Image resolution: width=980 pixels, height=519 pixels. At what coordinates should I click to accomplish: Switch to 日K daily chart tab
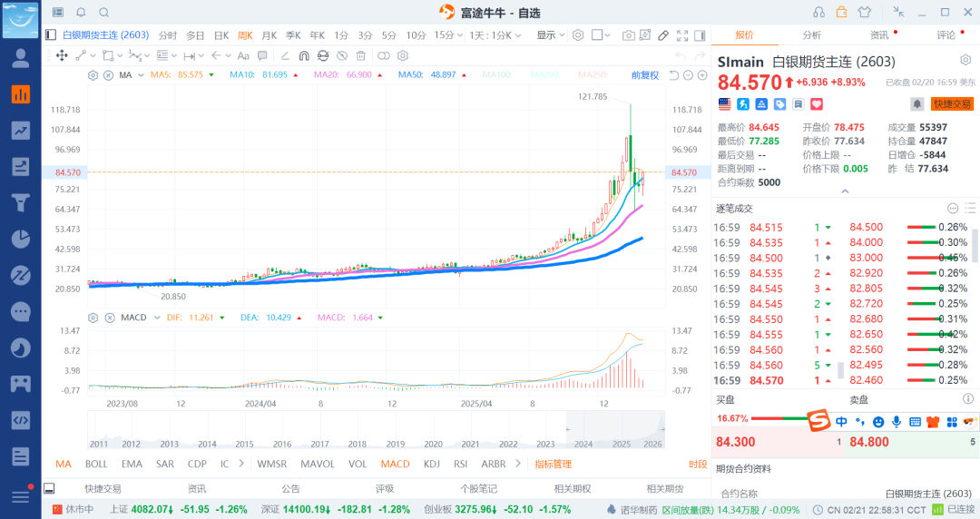click(x=221, y=35)
